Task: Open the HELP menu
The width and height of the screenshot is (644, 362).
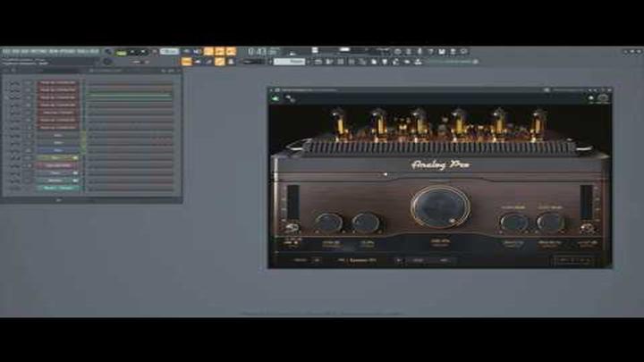Action: pyautogui.click(x=95, y=52)
